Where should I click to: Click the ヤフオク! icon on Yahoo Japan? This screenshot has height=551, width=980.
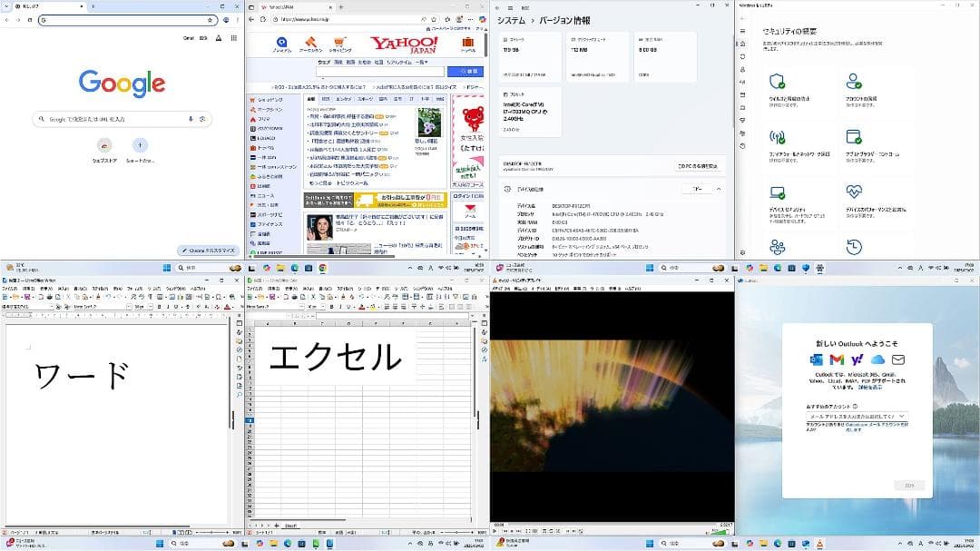click(309, 42)
